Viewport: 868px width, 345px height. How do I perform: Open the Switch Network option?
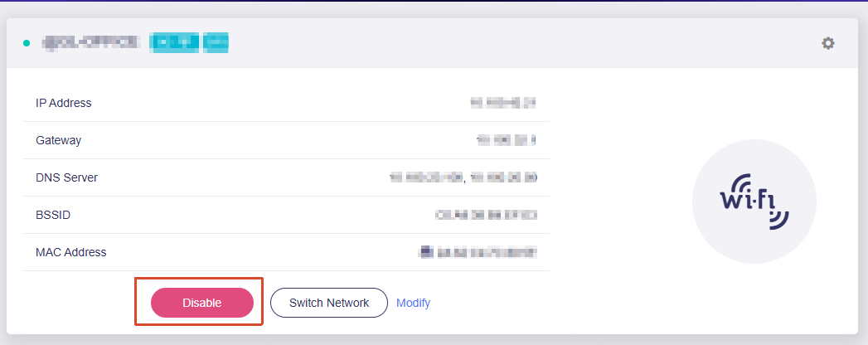329,303
